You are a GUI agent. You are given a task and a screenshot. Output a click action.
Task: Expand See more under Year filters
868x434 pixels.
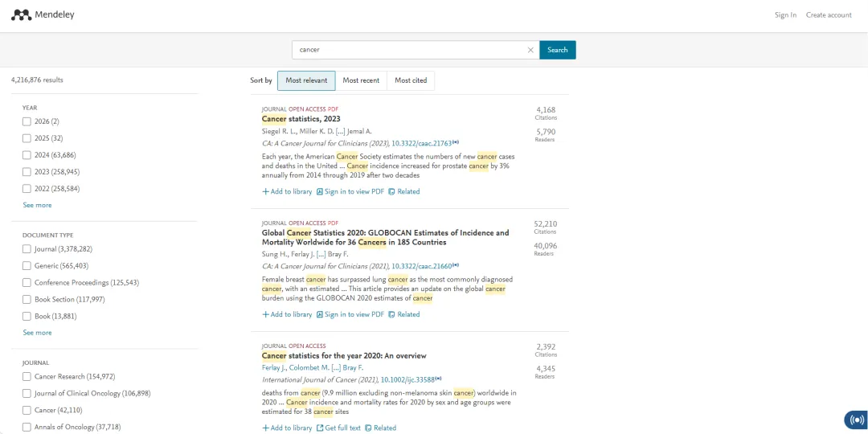[37, 206]
